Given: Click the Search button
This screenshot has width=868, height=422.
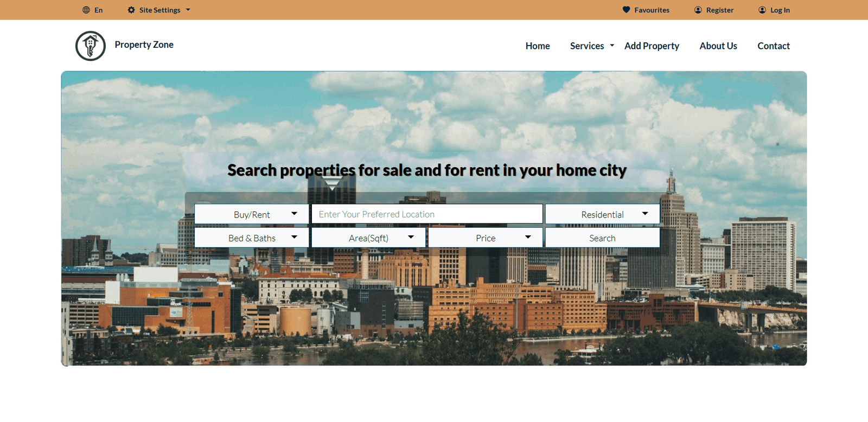Looking at the screenshot, I should pyautogui.click(x=603, y=238).
